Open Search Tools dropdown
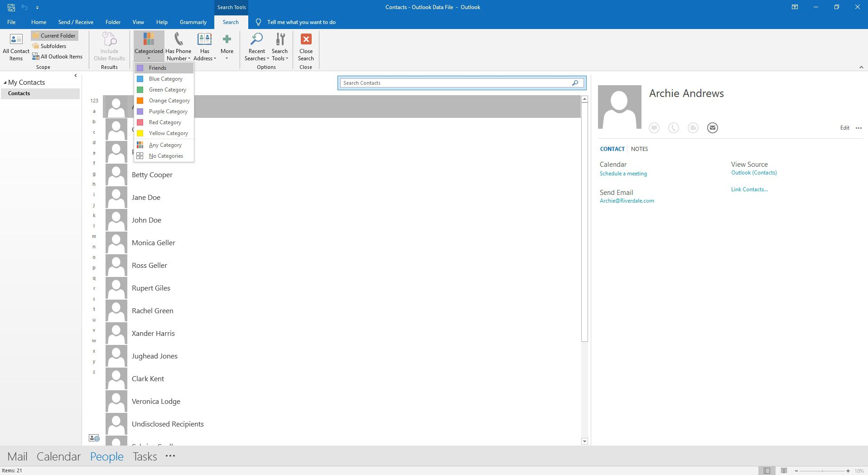Screen dimensions: 868x475 click(280, 47)
